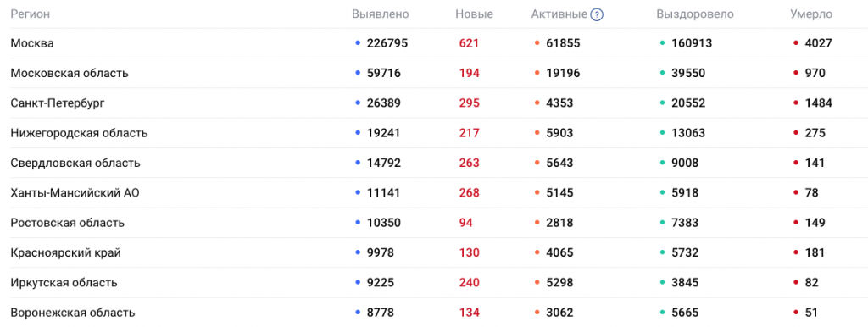Screen dimensions: 868x327
Task: Open the Москва region row
Action: pyautogui.click(x=434, y=43)
